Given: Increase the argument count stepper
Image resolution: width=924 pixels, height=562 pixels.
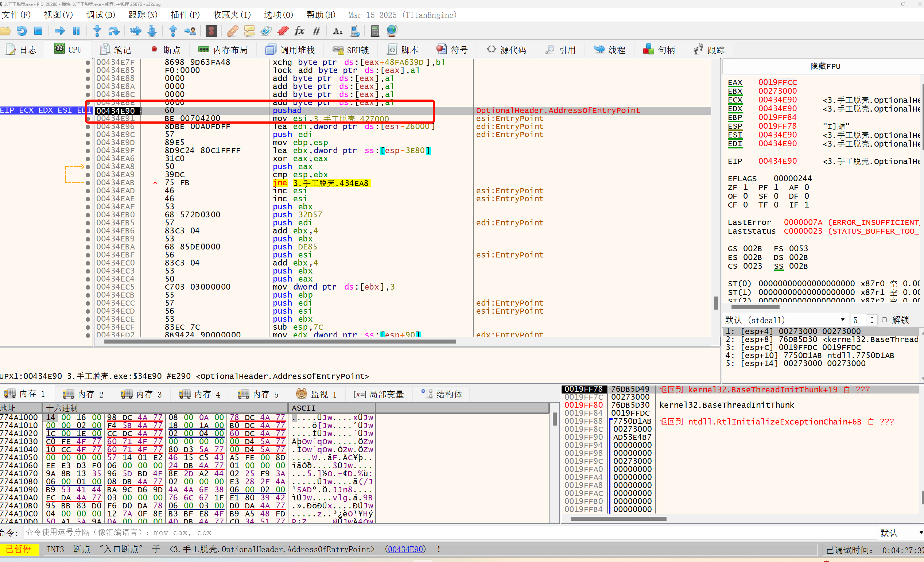Looking at the screenshot, I should click(872, 317).
